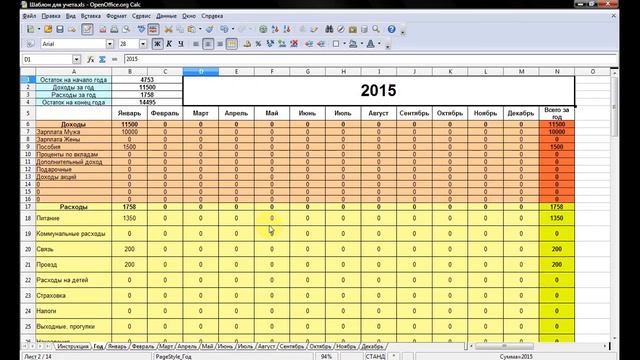Open the Вставка menu

point(91,16)
